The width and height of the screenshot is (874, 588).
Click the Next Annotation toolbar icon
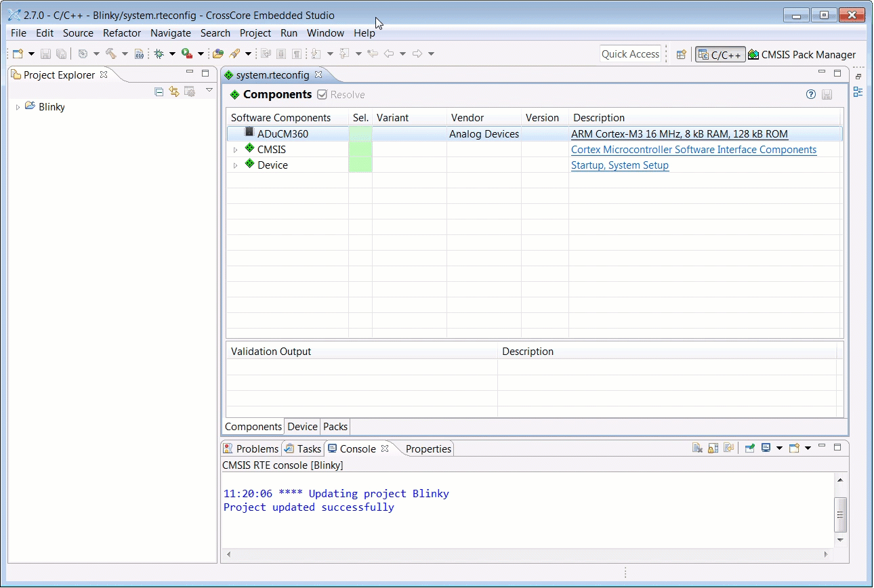click(x=316, y=54)
